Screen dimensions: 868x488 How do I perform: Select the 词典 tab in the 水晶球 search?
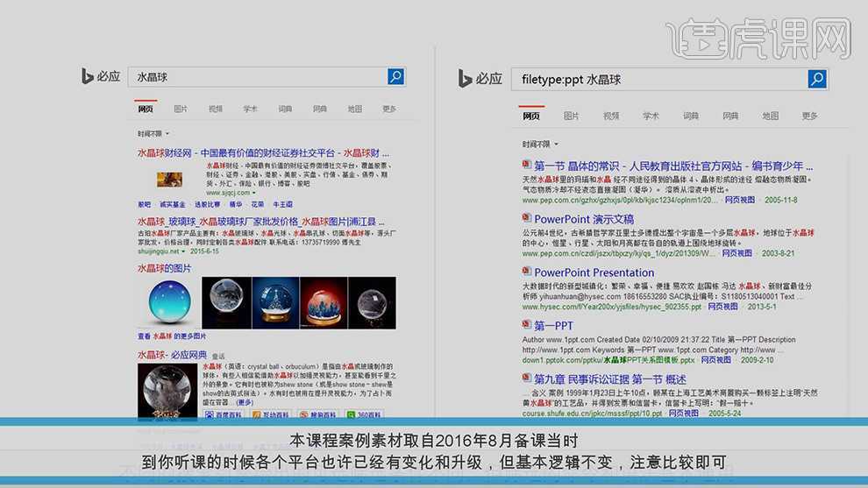(285, 109)
